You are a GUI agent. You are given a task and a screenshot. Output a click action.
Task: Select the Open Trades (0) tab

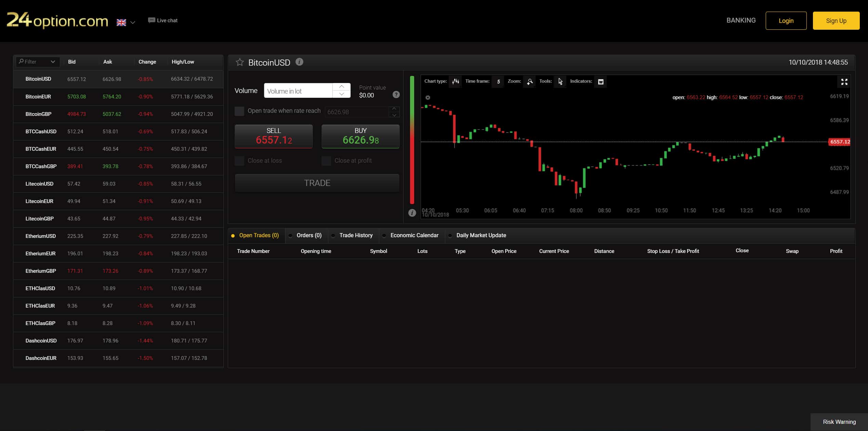(x=257, y=235)
